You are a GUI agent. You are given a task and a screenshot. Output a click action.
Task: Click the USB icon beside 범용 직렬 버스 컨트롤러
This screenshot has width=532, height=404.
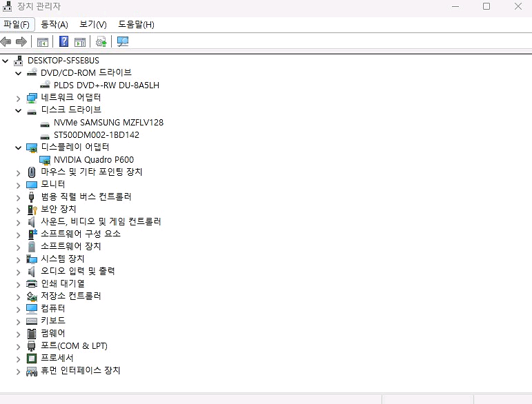pyautogui.click(x=32, y=197)
